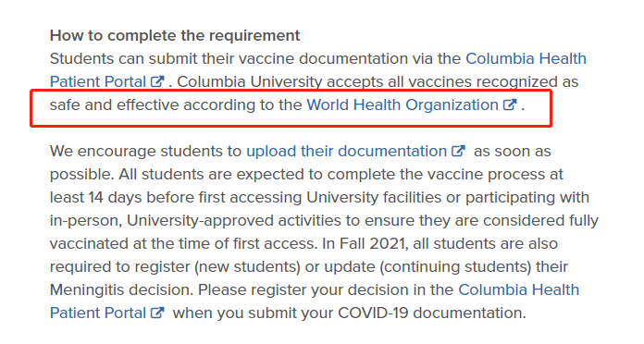Screen dimensions: 644x344
Task: Click the 'COVID-19' text
Action: click(373, 313)
